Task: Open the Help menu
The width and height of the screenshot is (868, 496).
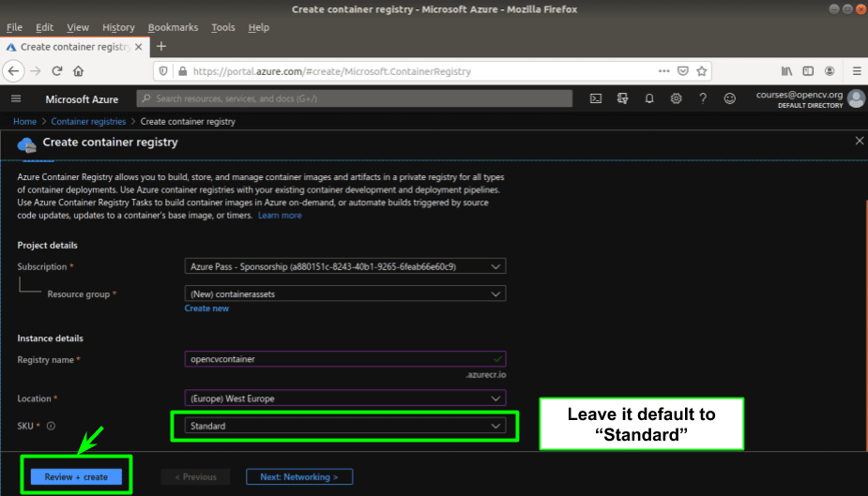Action: click(258, 27)
